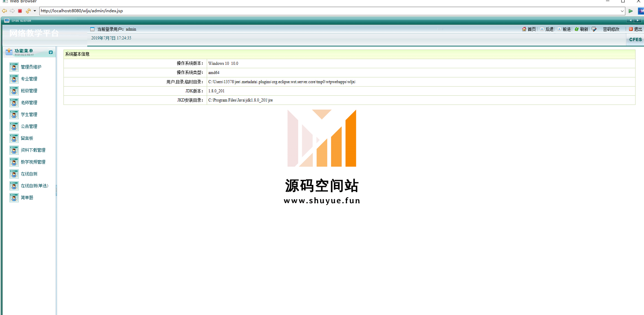This screenshot has width=644, height=315.
Task: Expand the address bar history dropdown
Action: 622,11
